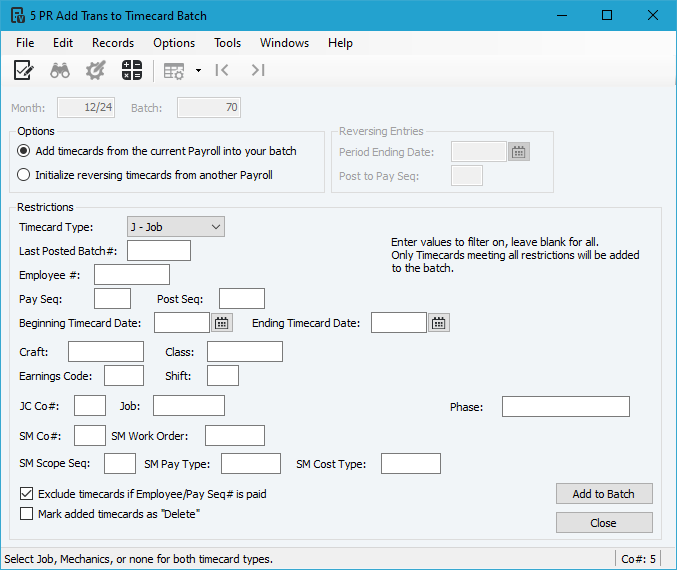The width and height of the screenshot is (677, 570).
Task: Click the SM Scope Seq field
Action: point(120,464)
